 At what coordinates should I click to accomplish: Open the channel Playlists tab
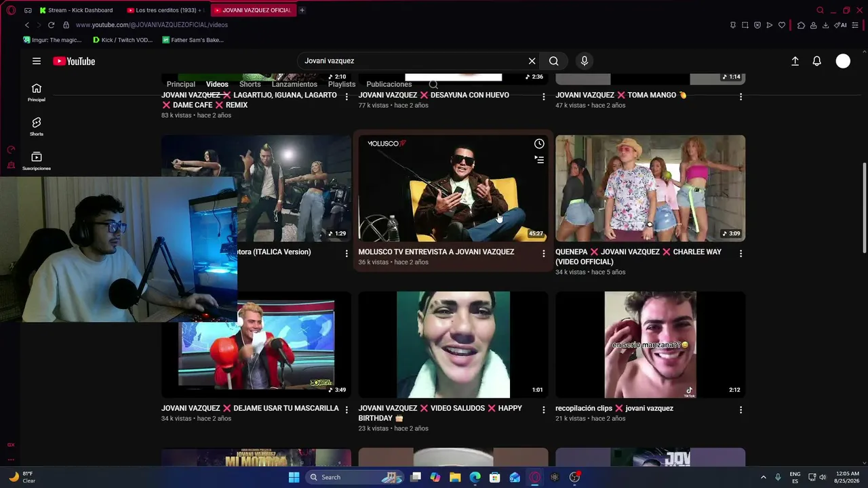[342, 84]
